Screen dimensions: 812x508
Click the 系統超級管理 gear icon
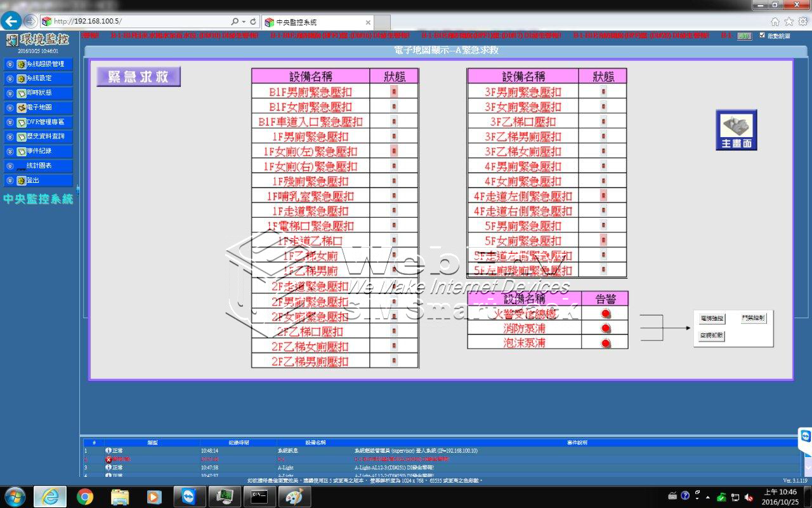(x=21, y=64)
